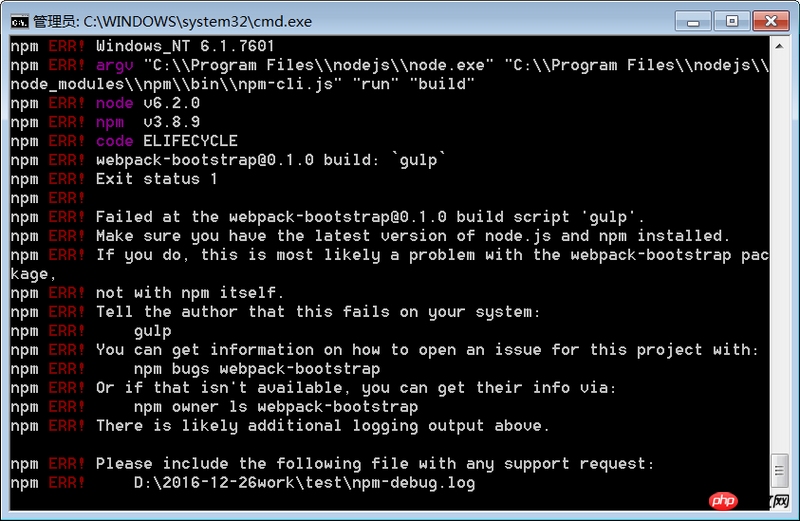Click the vertical scrollbar thumb

click(x=779, y=470)
